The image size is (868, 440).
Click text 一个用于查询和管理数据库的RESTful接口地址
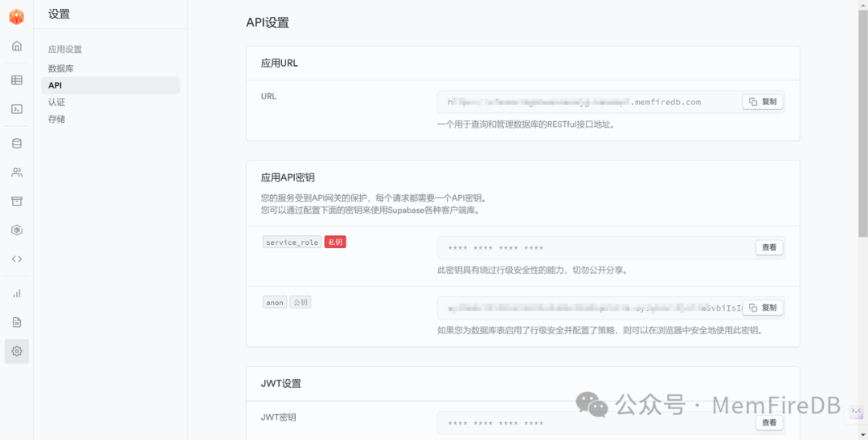point(526,124)
